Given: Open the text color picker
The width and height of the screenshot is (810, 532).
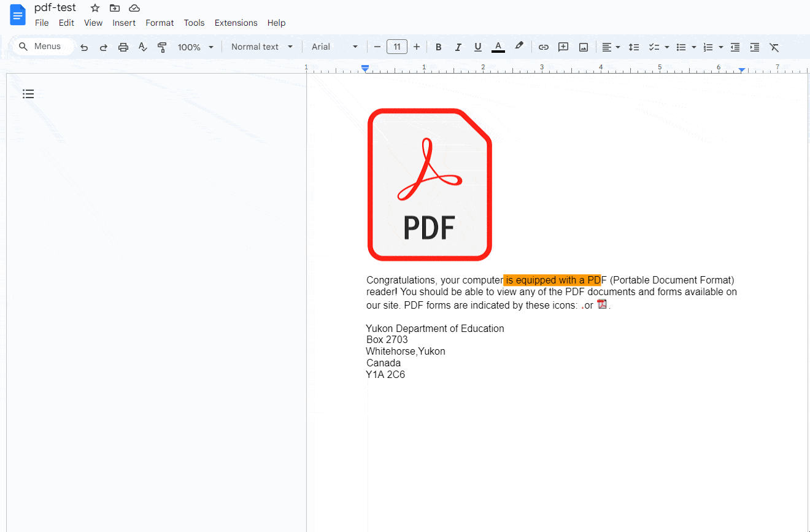Looking at the screenshot, I should click(x=498, y=47).
